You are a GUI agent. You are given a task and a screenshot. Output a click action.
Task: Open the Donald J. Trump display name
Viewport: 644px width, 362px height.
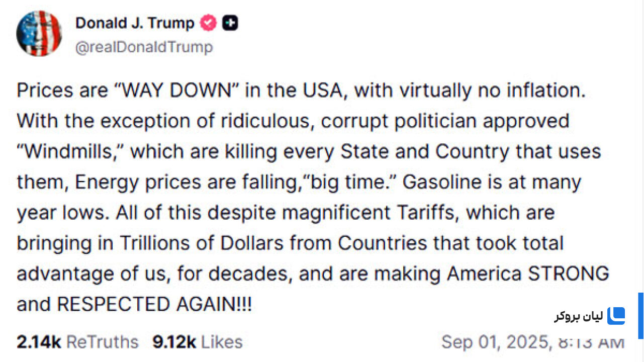click(x=135, y=23)
